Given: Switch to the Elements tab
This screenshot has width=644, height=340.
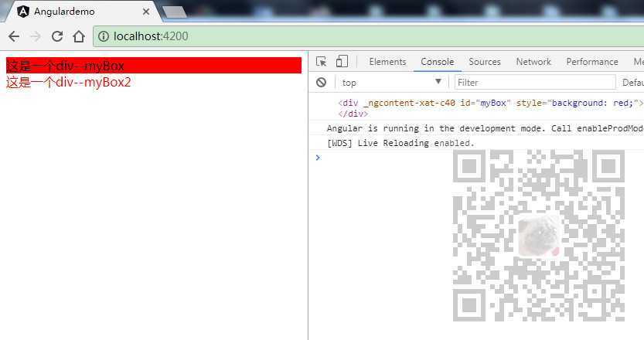Looking at the screenshot, I should pyautogui.click(x=387, y=62).
